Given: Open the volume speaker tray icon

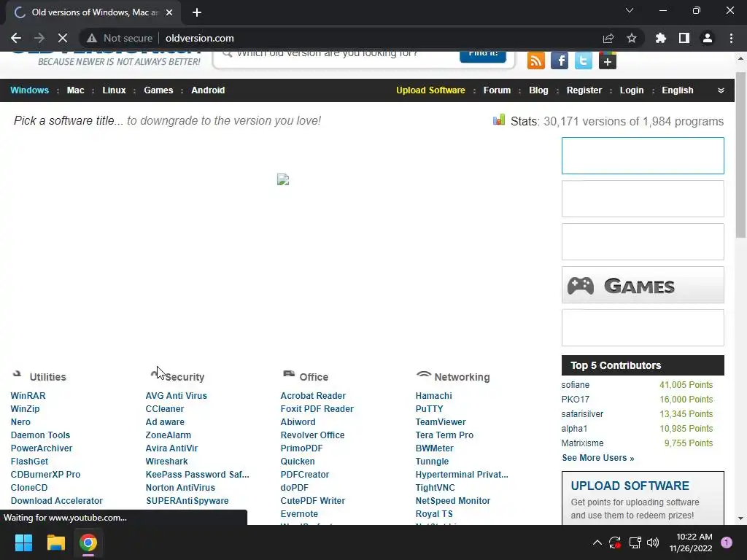Looking at the screenshot, I should click(x=653, y=542).
